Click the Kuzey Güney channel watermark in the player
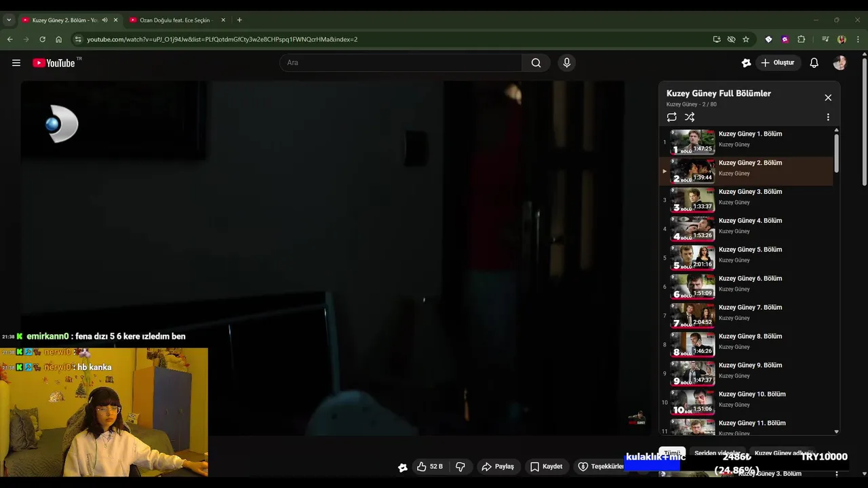The width and height of the screenshot is (868, 488). pyautogui.click(x=637, y=418)
